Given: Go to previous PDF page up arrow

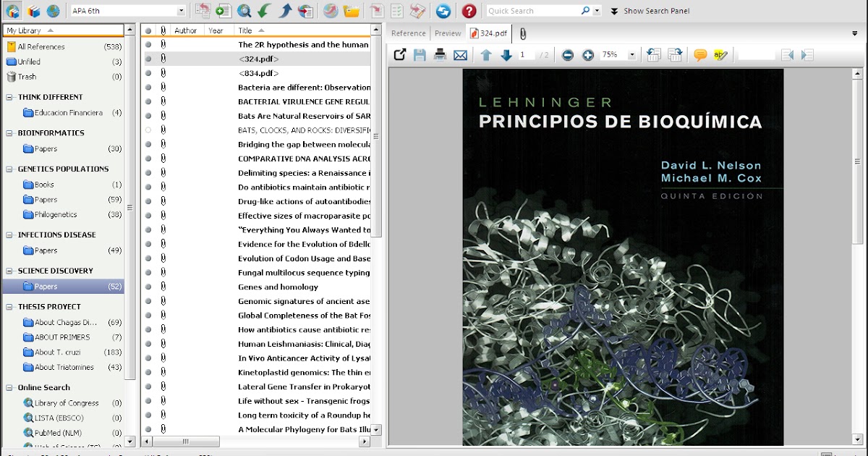Looking at the screenshot, I should point(486,55).
